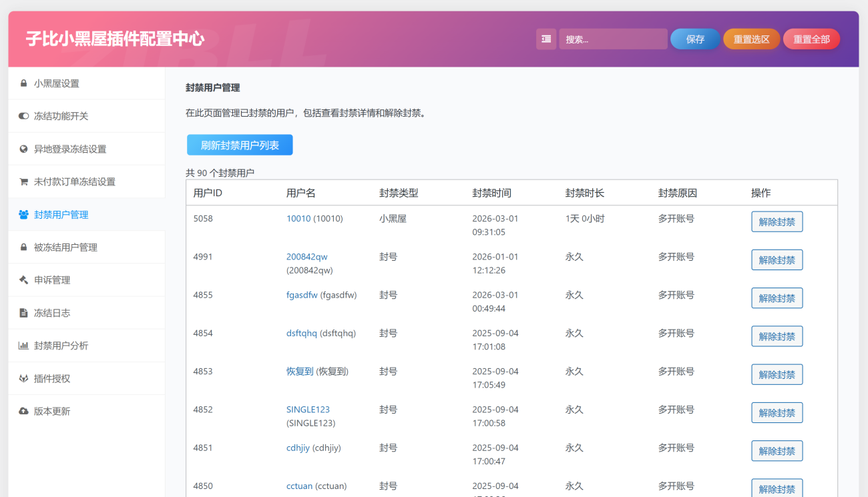Click the cart icon beside 未付款订单冻结设置

click(x=23, y=181)
